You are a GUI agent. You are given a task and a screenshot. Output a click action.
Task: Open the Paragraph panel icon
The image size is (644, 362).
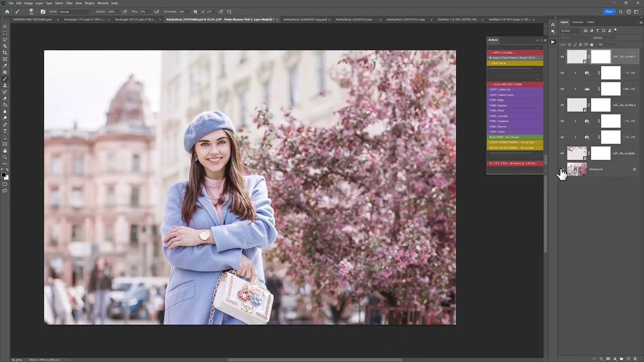pos(553,31)
